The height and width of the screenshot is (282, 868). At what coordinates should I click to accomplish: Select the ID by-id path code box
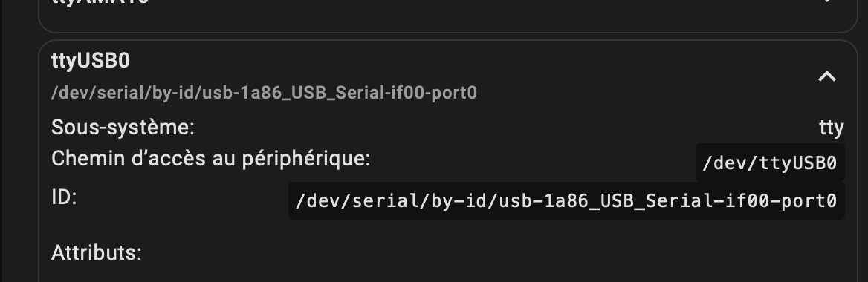[x=566, y=200]
